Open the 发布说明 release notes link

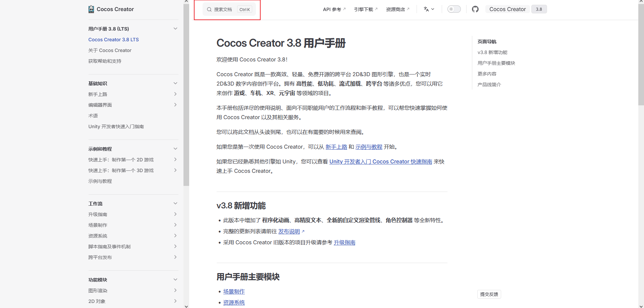[x=288, y=231]
